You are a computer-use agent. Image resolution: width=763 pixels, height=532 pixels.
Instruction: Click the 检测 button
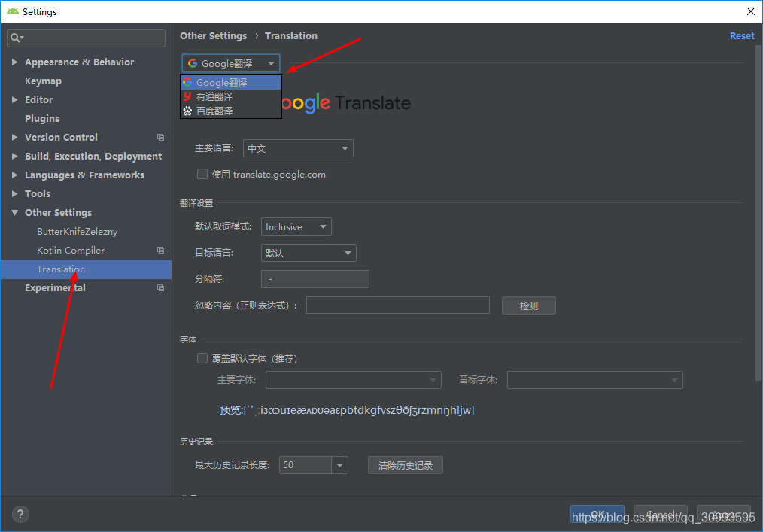tap(529, 306)
